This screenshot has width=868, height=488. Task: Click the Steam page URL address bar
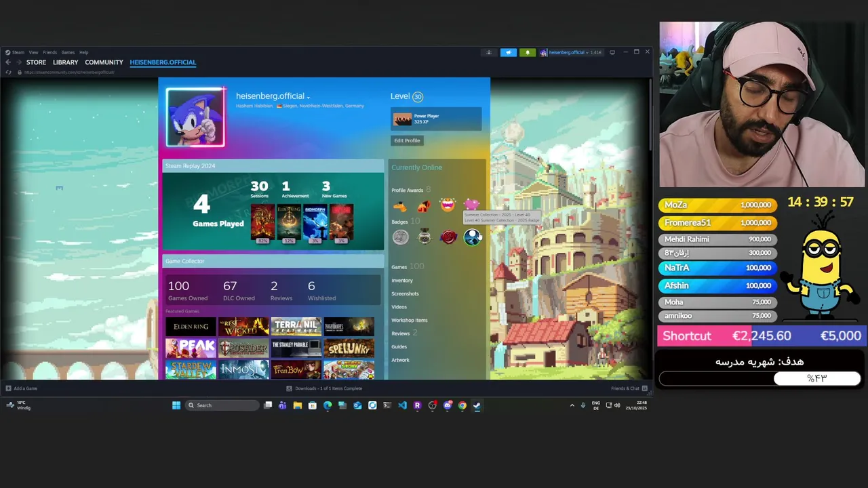[69, 72]
